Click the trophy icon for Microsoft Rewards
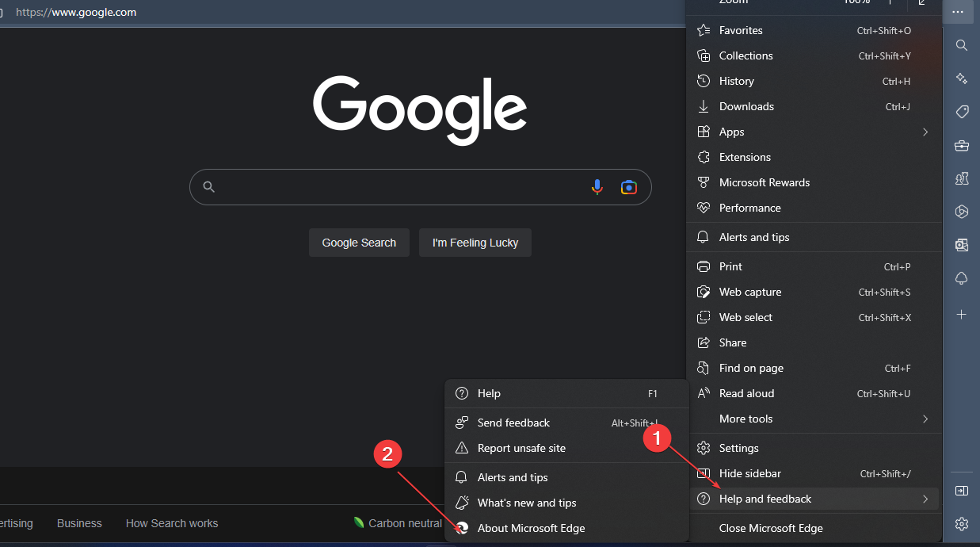This screenshot has height=547, width=980. point(703,182)
